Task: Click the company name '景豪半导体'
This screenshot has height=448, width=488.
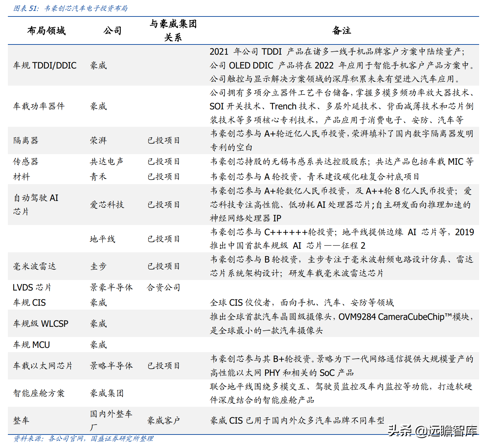Action: [x=111, y=287]
